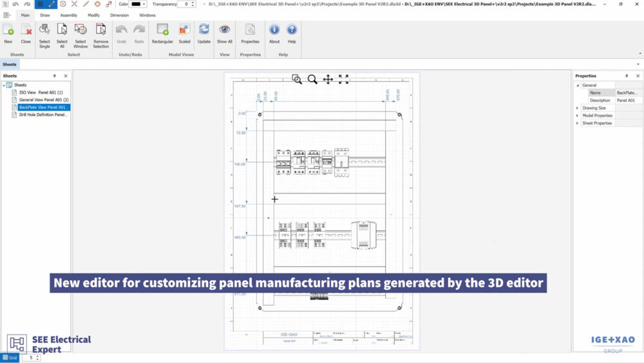The width and height of the screenshot is (644, 363).
Task: Click the zoom window icon above drawing
Action: 296,79
